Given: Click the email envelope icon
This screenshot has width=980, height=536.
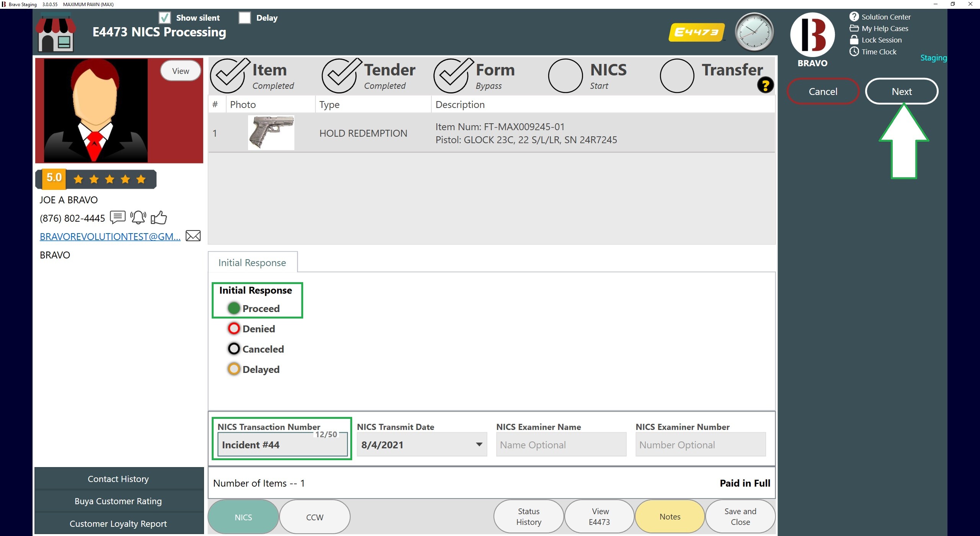Looking at the screenshot, I should (x=193, y=236).
